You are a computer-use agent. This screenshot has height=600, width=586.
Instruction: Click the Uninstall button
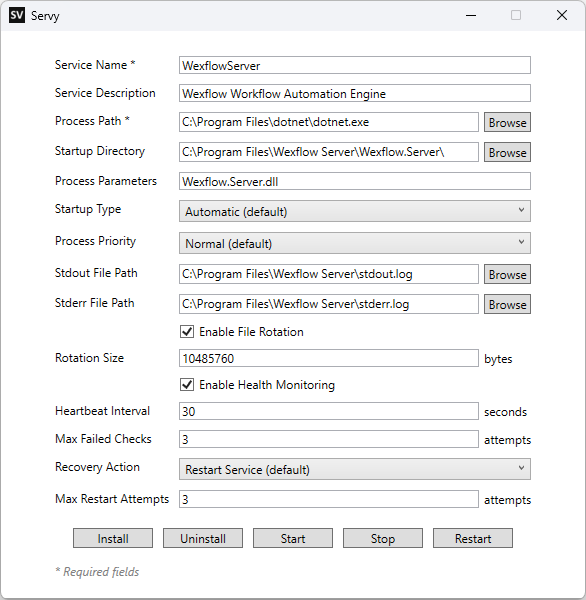click(203, 538)
